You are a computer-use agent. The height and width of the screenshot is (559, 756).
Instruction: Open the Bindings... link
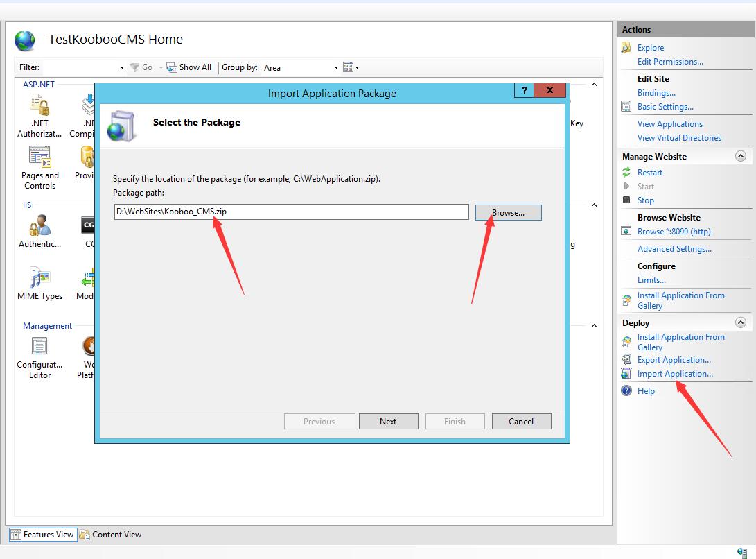coord(656,93)
